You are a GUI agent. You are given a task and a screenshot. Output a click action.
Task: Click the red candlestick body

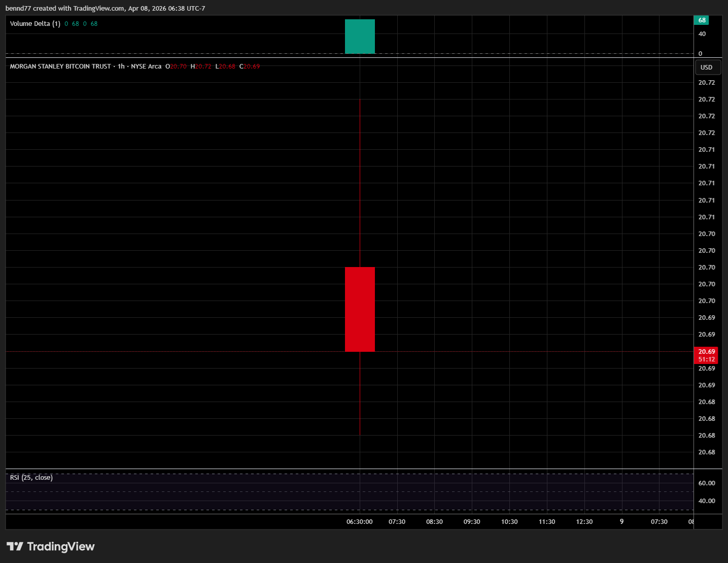pyautogui.click(x=360, y=309)
